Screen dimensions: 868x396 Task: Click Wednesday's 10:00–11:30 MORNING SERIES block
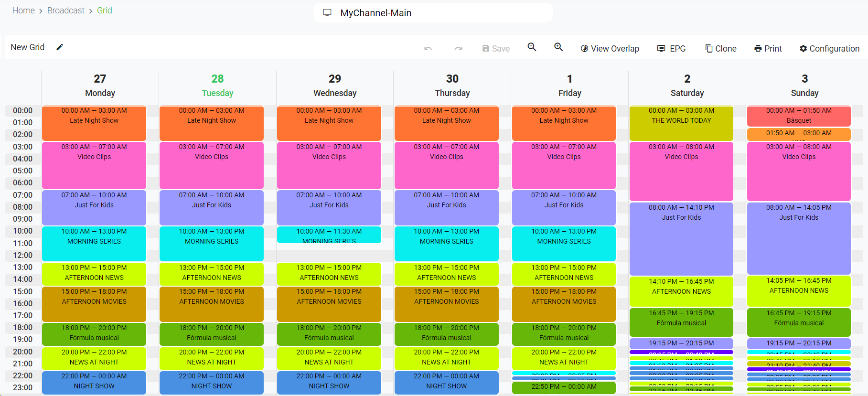pyautogui.click(x=329, y=235)
